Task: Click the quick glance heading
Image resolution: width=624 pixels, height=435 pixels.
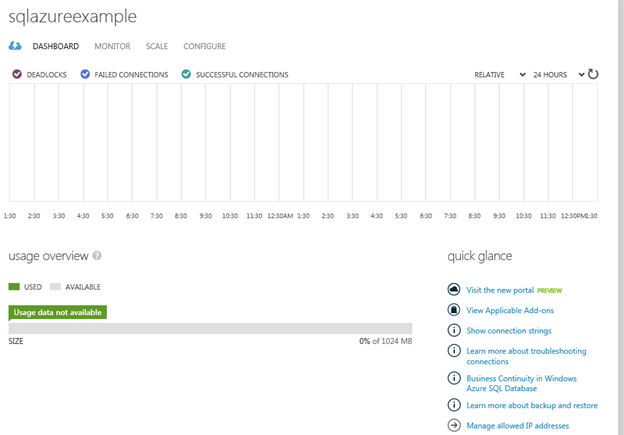Action: [x=480, y=256]
